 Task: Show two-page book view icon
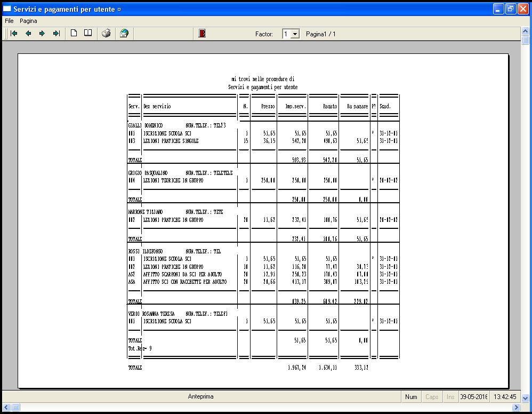88,33
